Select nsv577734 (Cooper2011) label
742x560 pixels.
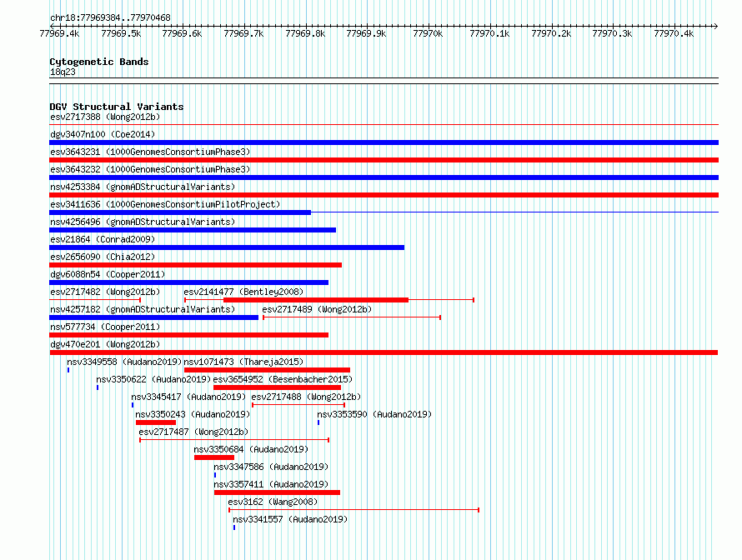pos(105,327)
